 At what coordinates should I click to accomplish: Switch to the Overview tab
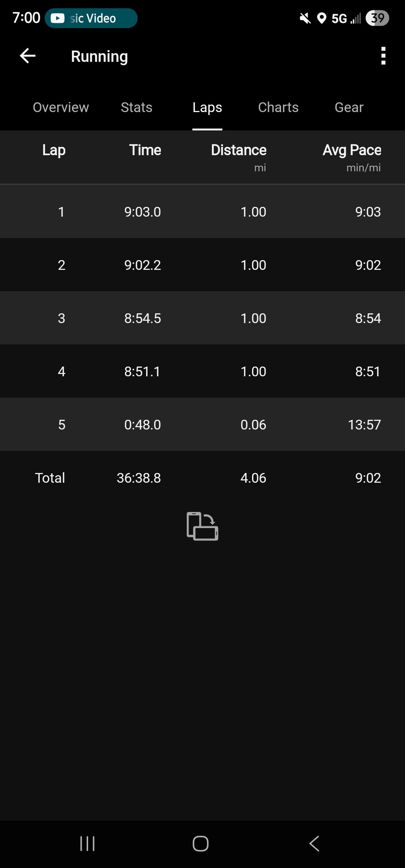point(61,108)
